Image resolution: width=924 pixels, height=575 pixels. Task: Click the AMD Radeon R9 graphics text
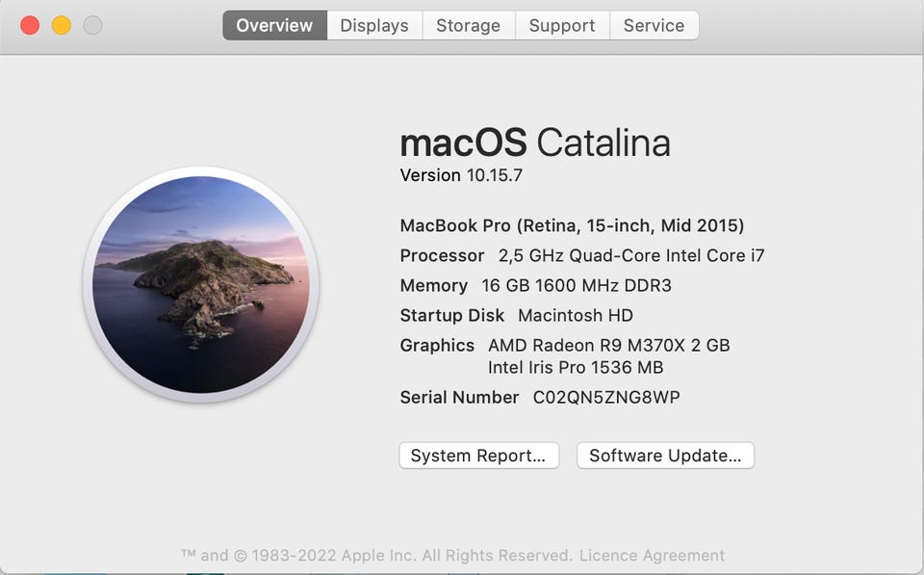pos(608,346)
